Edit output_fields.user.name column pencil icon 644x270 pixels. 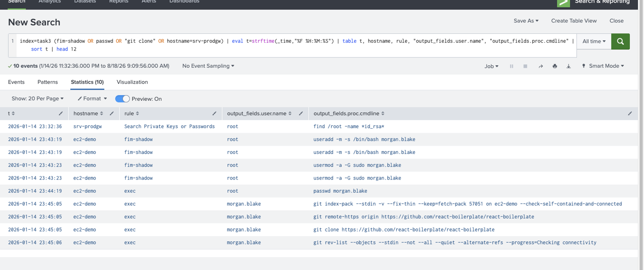(301, 114)
